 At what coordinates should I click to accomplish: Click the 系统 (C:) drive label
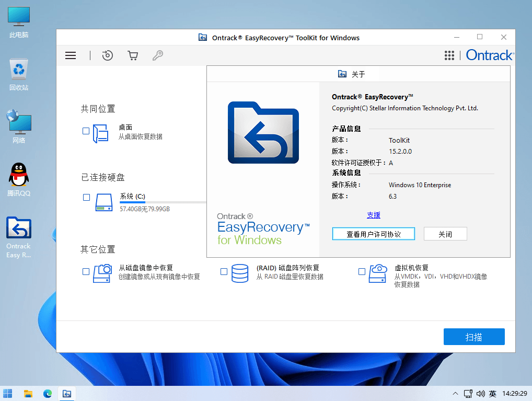(132, 196)
